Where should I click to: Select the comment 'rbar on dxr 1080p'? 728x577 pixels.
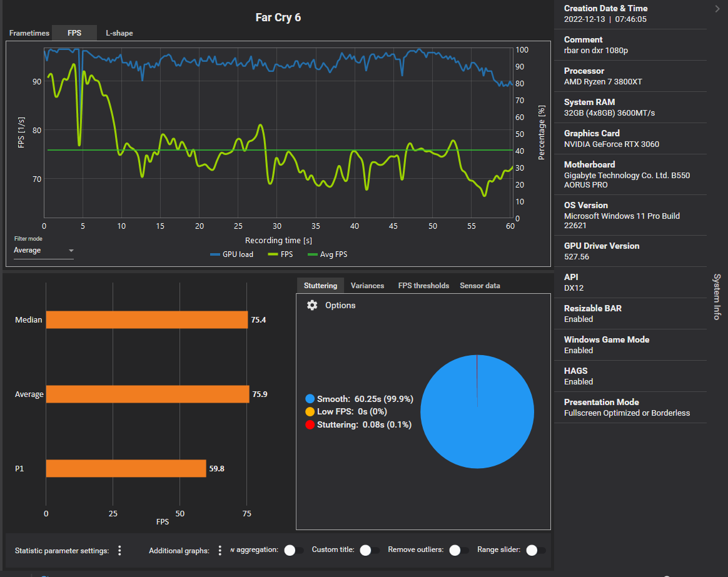point(595,51)
